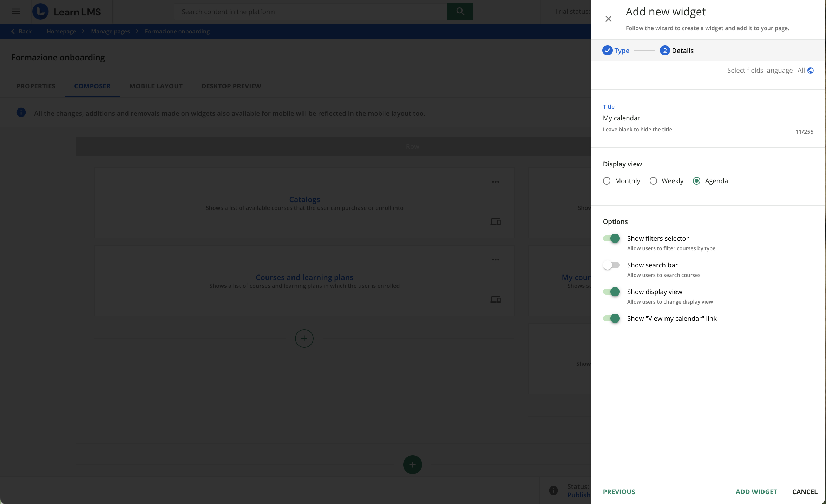Open Courses and learning plans three-dot menu
Image resolution: width=826 pixels, height=504 pixels.
[496, 260]
